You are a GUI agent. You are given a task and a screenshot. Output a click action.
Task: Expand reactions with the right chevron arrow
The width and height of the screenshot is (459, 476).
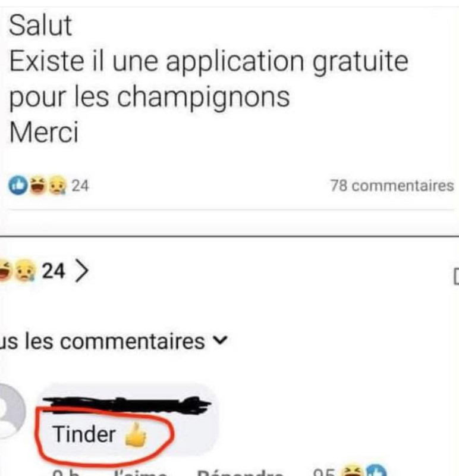click(81, 271)
